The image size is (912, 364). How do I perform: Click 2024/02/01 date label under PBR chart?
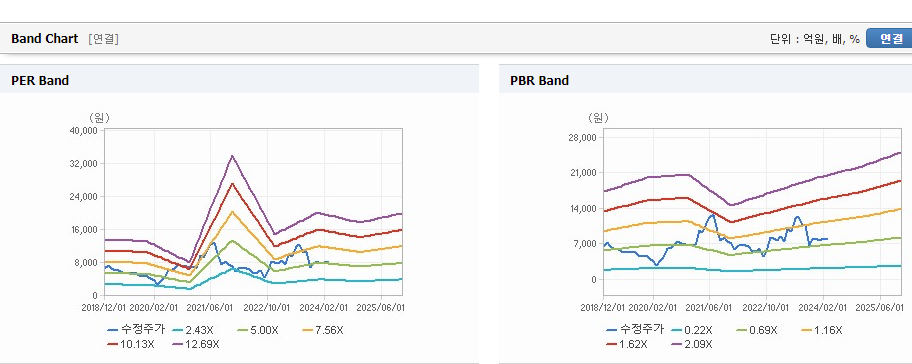(x=823, y=307)
